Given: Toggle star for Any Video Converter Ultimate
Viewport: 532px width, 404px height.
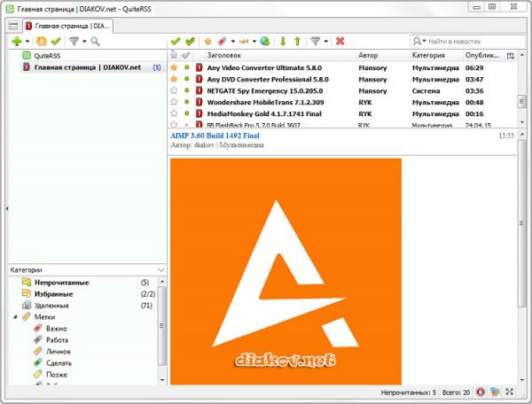Looking at the screenshot, I should pos(174,67).
